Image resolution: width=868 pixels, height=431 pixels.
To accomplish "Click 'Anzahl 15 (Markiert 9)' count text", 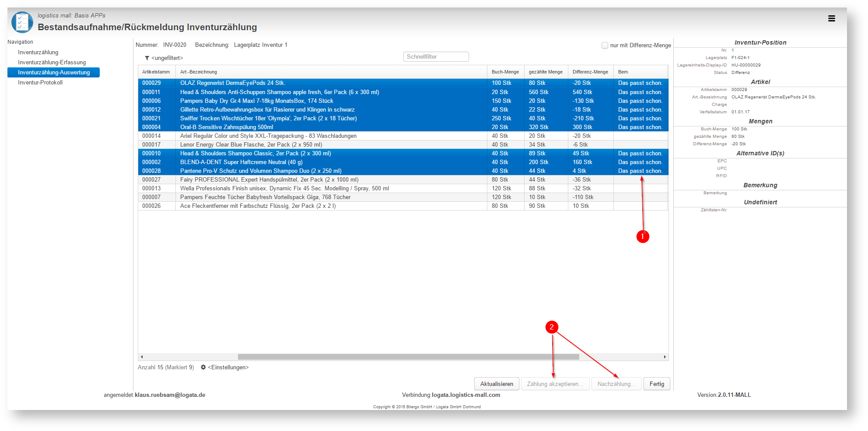I will [x=166, y=367].
